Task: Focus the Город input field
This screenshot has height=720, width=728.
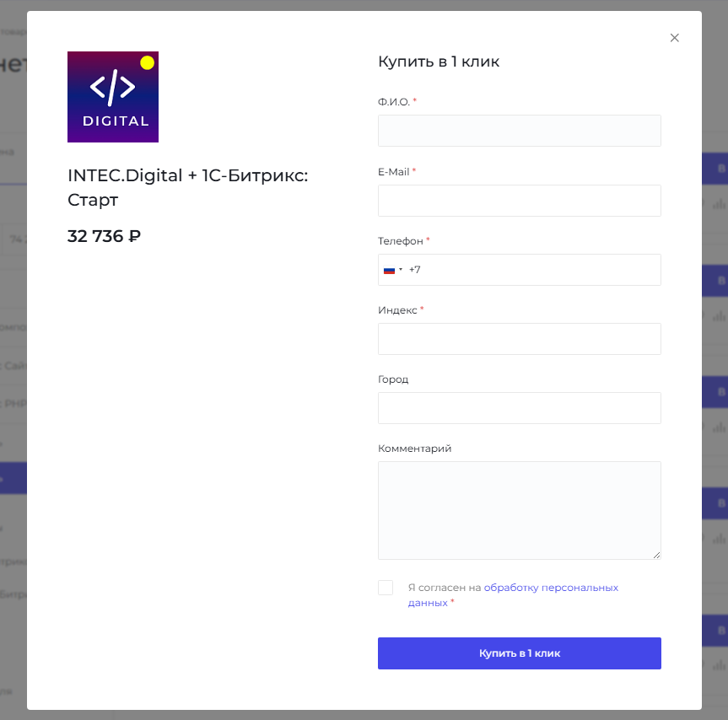Action: [x=519, y=408]
